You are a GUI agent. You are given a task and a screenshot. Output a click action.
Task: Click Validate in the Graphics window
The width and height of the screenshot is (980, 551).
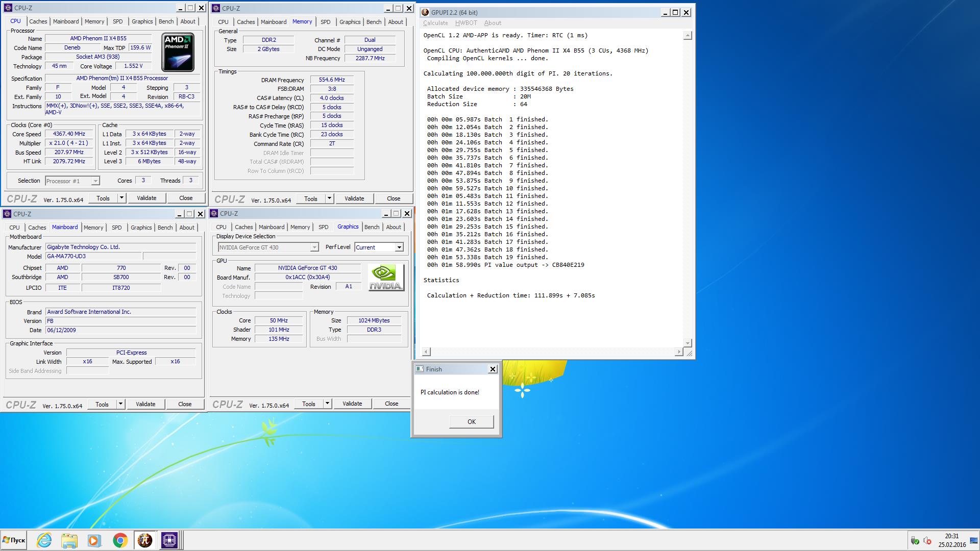click(x=352, y=404)
